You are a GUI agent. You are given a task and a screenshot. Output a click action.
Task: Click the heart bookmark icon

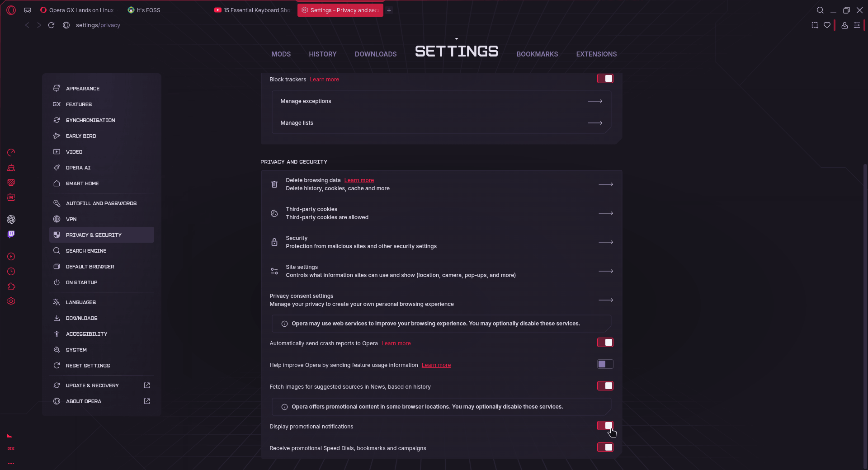pos(827,25)
